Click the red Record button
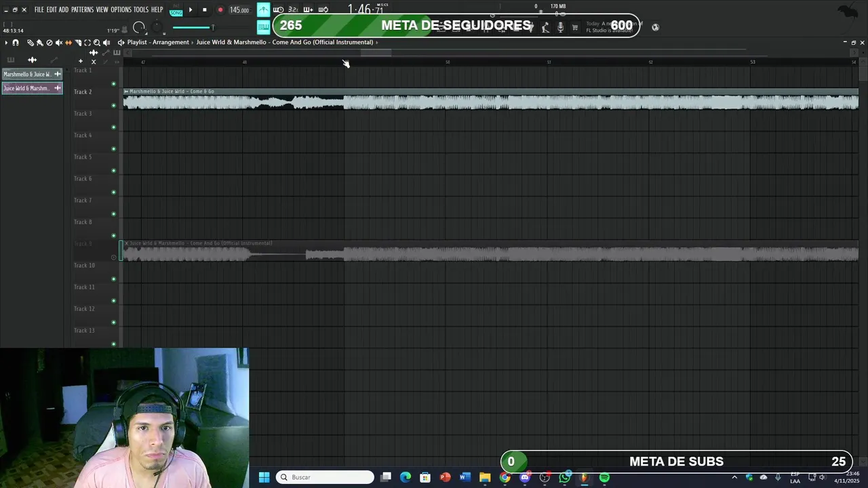The width and height of the screenshot is (868, 488). [x=220, y=9]
